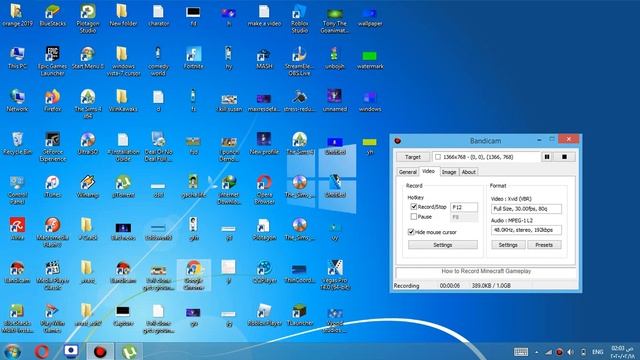Select the GeForce Experience desktop icon
The width and height of the screenshot is (640, 360).
[x=53, y=147]
